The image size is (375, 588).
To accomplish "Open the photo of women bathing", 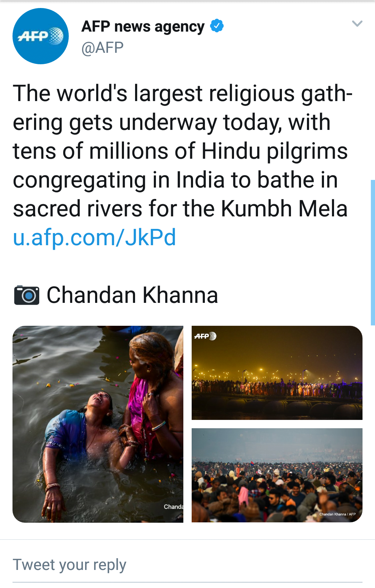I will click(98, 424).
